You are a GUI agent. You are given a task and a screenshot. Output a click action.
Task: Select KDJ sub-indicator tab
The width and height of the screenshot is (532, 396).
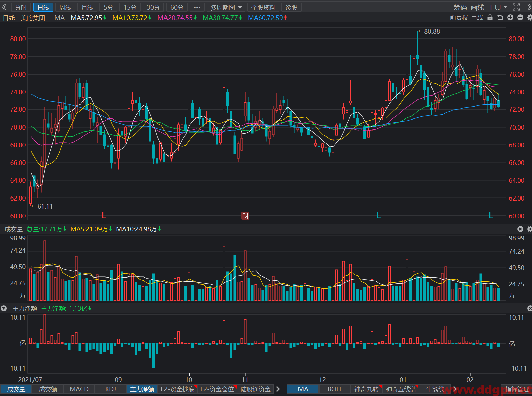pyautogui.click(x=111, y=389)
